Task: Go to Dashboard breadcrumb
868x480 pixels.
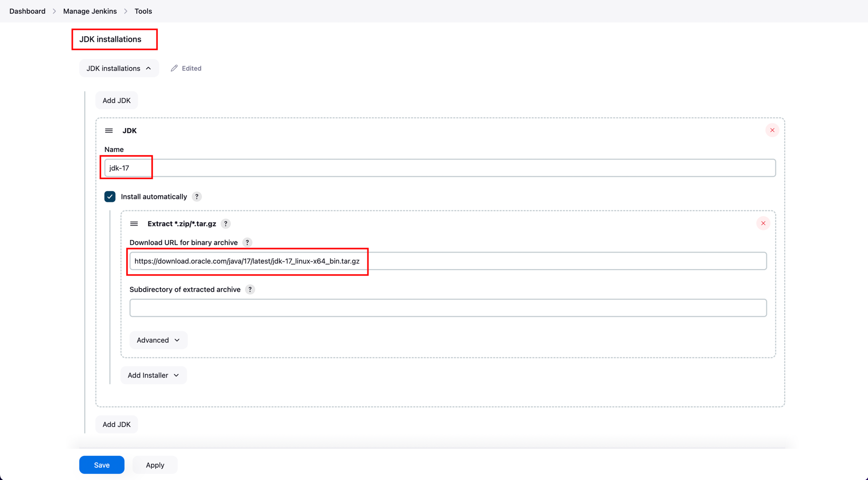Action: [x=27, y=11]
